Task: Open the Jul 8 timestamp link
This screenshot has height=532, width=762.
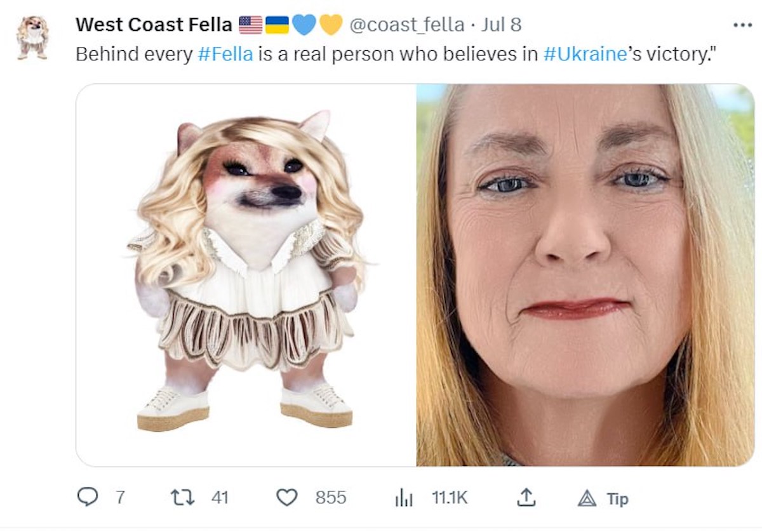Action: (x=502, y=25)
